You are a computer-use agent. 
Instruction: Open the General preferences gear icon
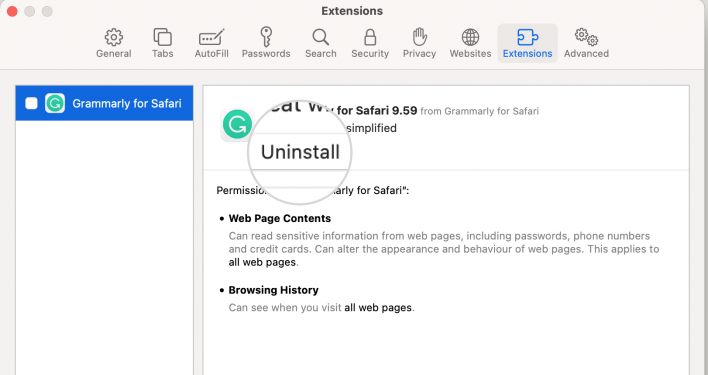tap(114, 37)
